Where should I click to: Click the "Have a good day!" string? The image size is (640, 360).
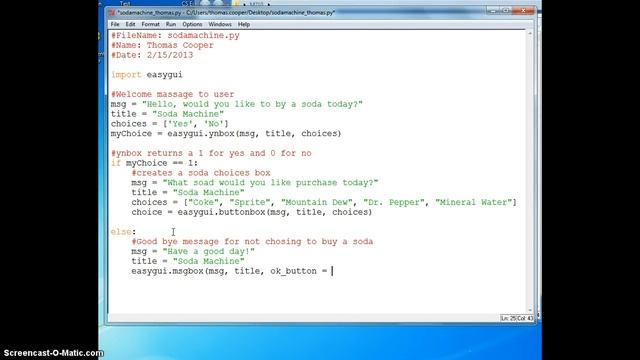pyautogui.click(x=209, y=251)
